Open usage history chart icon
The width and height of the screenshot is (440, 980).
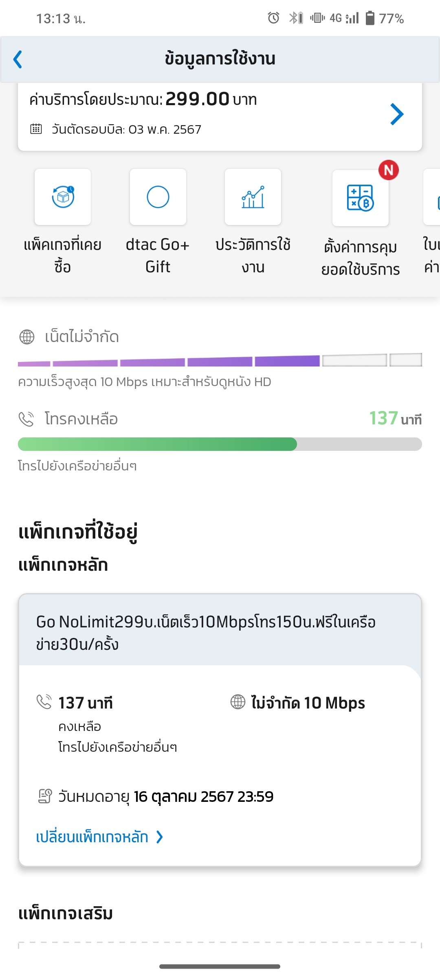click(x=253, y=197)
